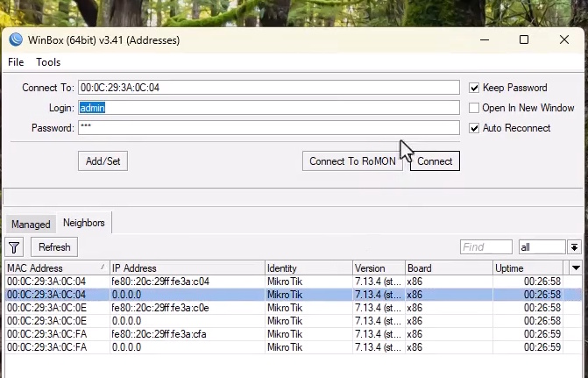Minimize the WinBox window

tap(485, 39)
